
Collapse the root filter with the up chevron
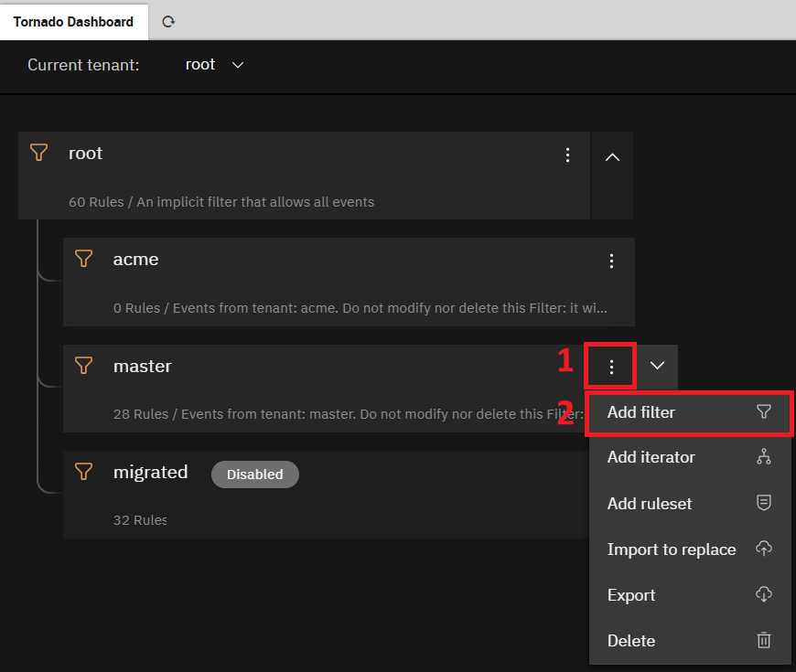613,157
